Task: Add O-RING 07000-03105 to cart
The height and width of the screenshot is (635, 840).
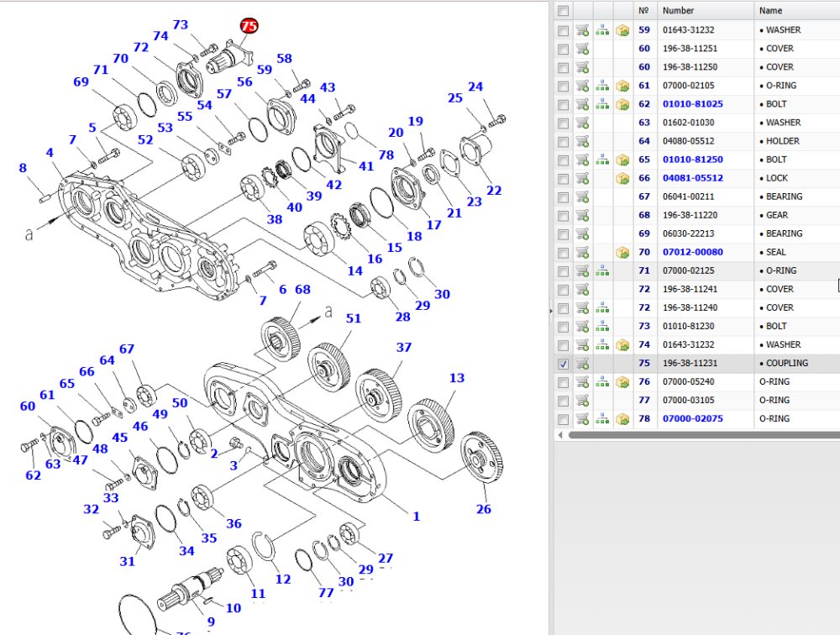Action: [582, 401]
